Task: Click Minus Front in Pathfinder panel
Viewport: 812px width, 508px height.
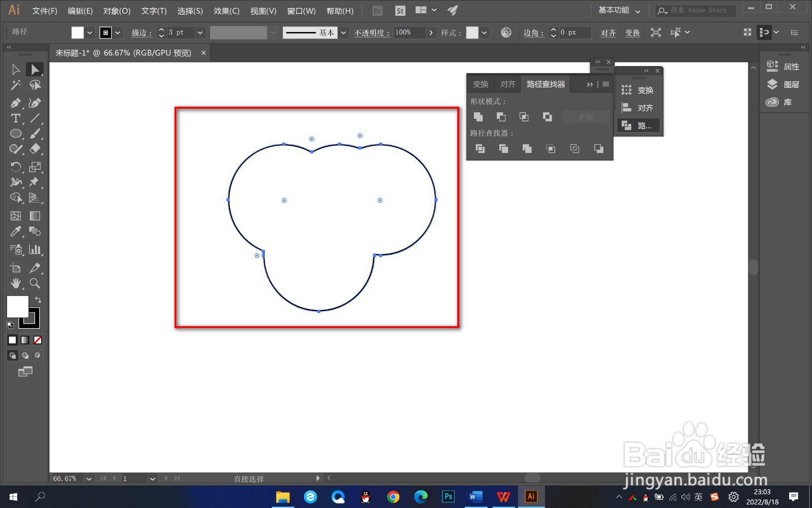Action: click(501, 117)
